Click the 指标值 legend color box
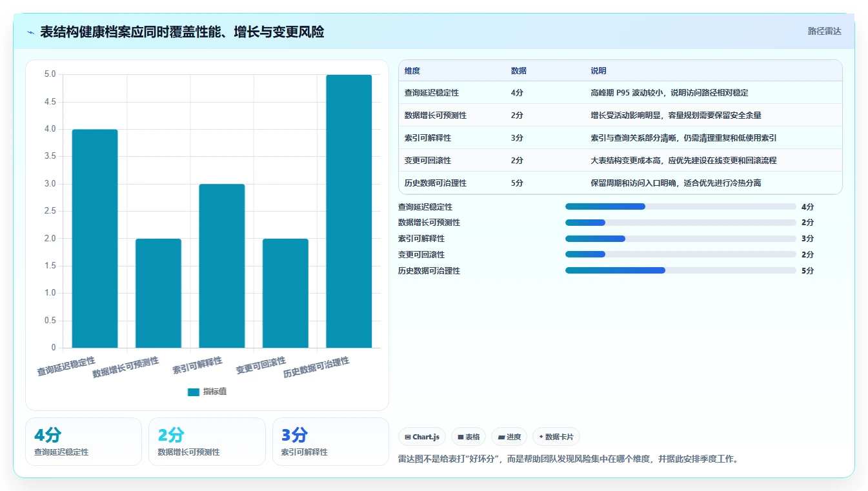The width and height of the screenshot is (868, 491). (x=193, y=392)
